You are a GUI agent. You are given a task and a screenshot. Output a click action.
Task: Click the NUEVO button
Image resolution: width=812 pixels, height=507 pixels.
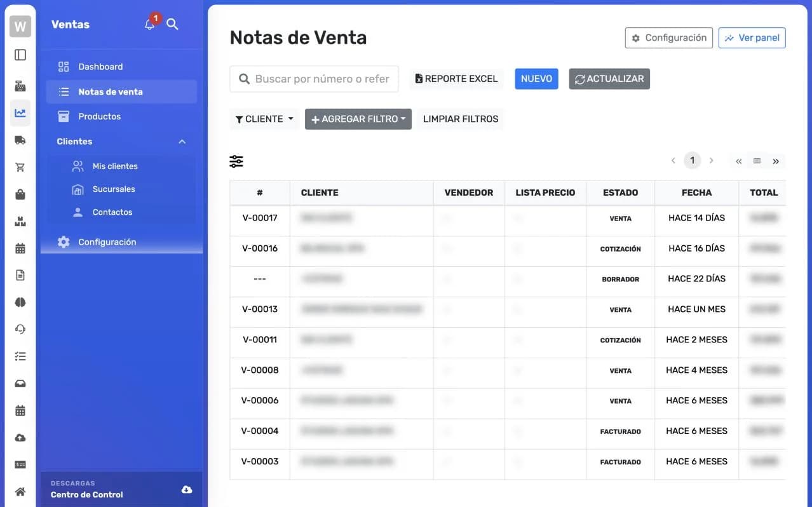tap(536, 79)
